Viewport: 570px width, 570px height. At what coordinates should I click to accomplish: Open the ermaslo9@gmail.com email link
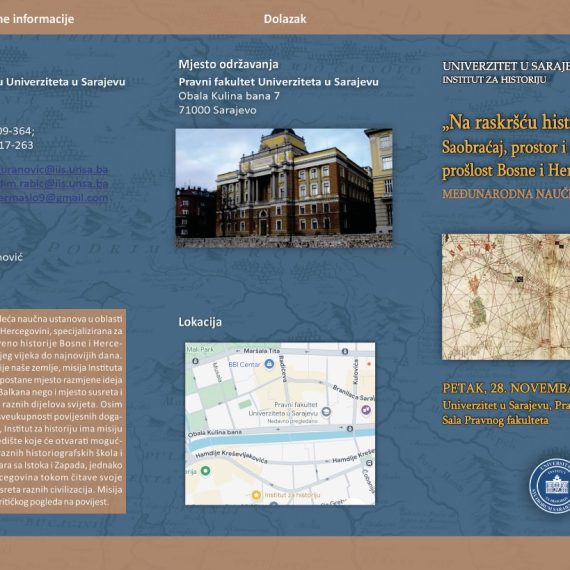tap(54, 198)
